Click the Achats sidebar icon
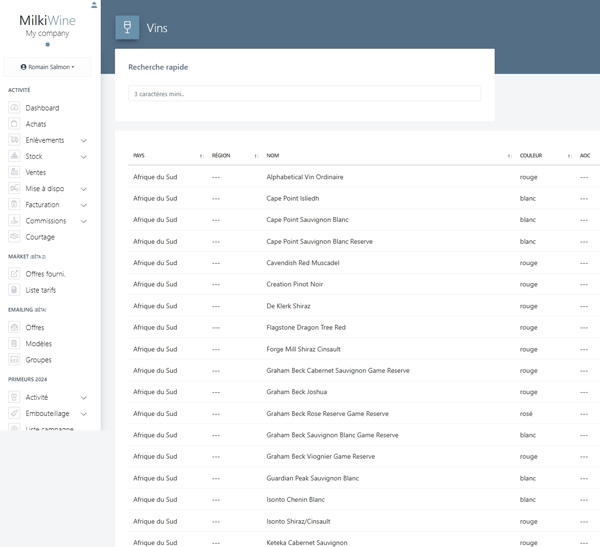Screen dimensions: 600x547 (x=14, y=124)
